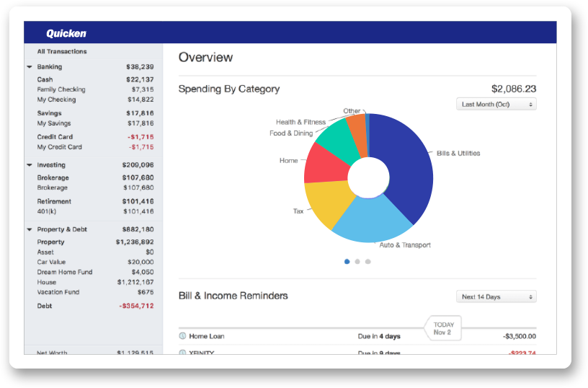This screenshot has height=388, width=588.
Task: Open the Next 14 Days dropdown
Action: tap(496, 297)
